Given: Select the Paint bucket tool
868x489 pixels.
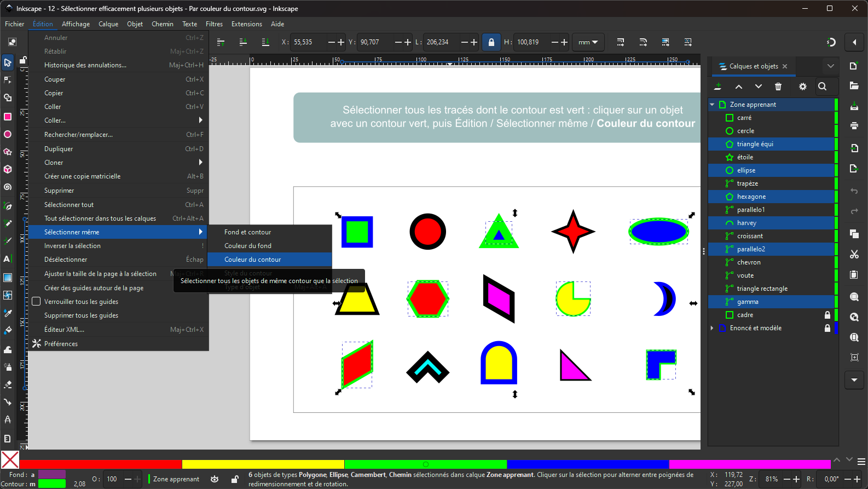Looking at the screenshot, I should 8,330.
